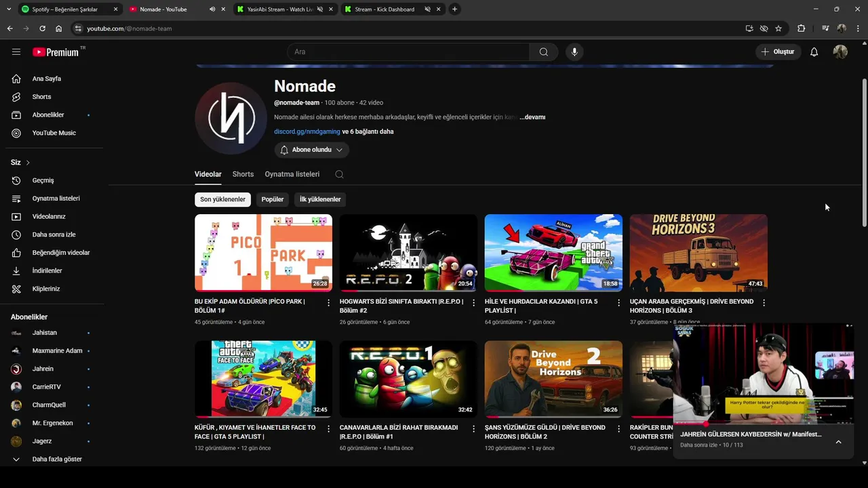The height and width of the screenshot is (488, 868).
Task: Open the Oluştur create menu
Action: (778, 52)
